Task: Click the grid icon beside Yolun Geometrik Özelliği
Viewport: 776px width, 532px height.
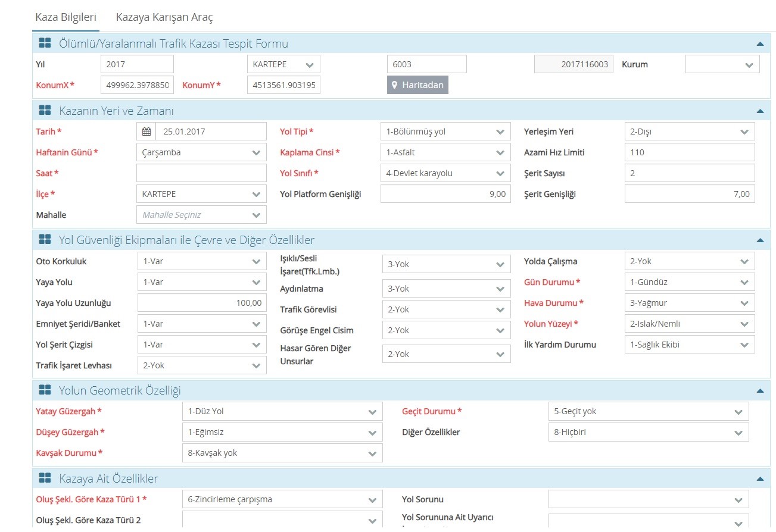Action: coord(45,390)
